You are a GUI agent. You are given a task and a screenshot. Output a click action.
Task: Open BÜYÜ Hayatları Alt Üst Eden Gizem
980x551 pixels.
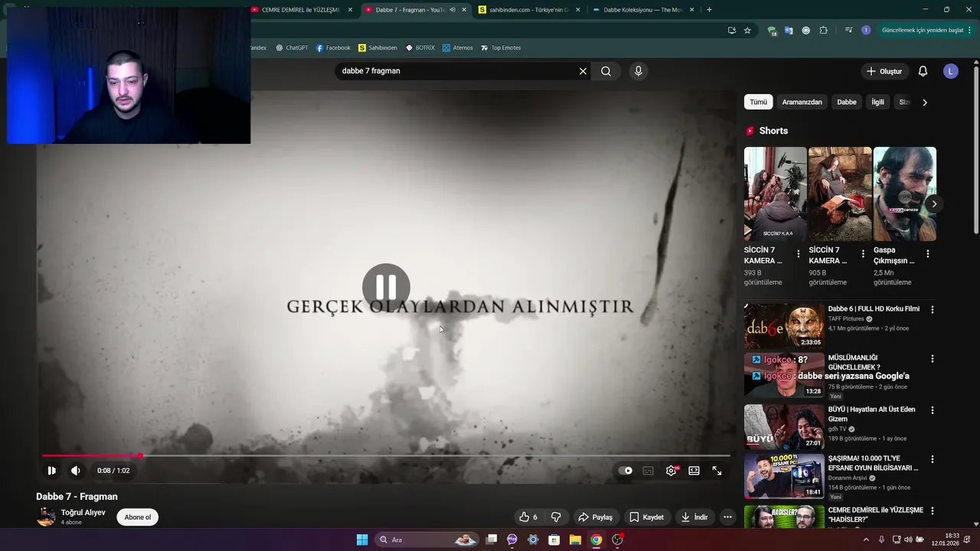(x=871, y=414)
